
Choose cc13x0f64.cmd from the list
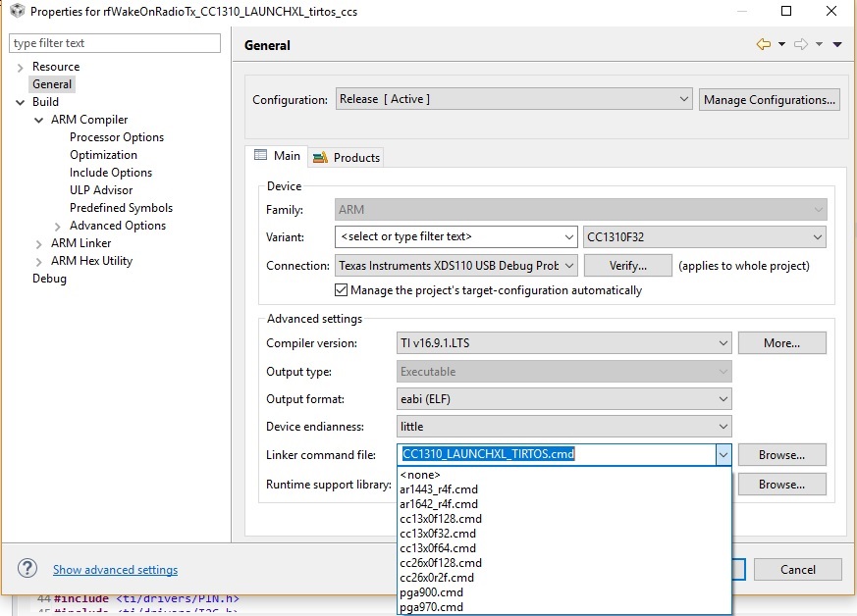564,548
